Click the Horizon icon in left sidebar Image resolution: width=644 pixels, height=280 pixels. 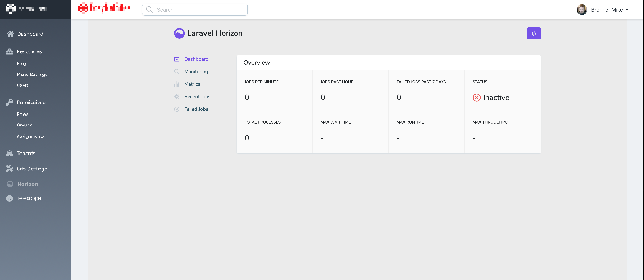10,184
